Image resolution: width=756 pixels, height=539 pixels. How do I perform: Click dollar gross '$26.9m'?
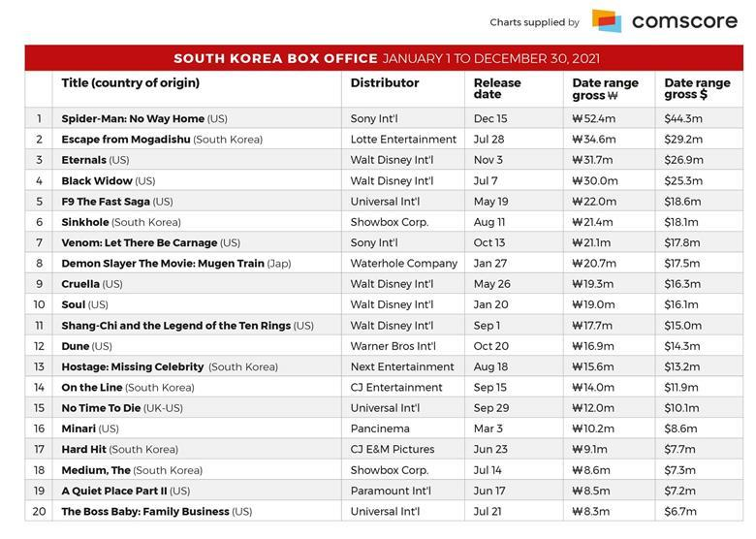coord(683,160)
